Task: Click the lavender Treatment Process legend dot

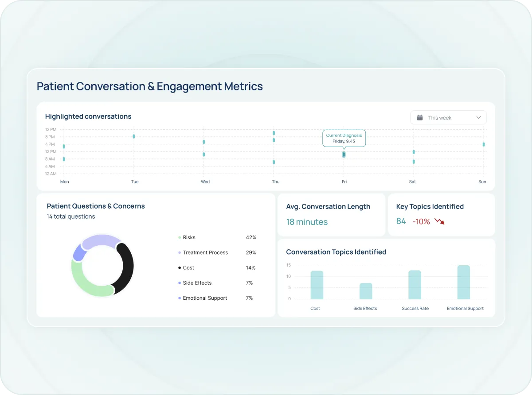Action: pos(180,253)
